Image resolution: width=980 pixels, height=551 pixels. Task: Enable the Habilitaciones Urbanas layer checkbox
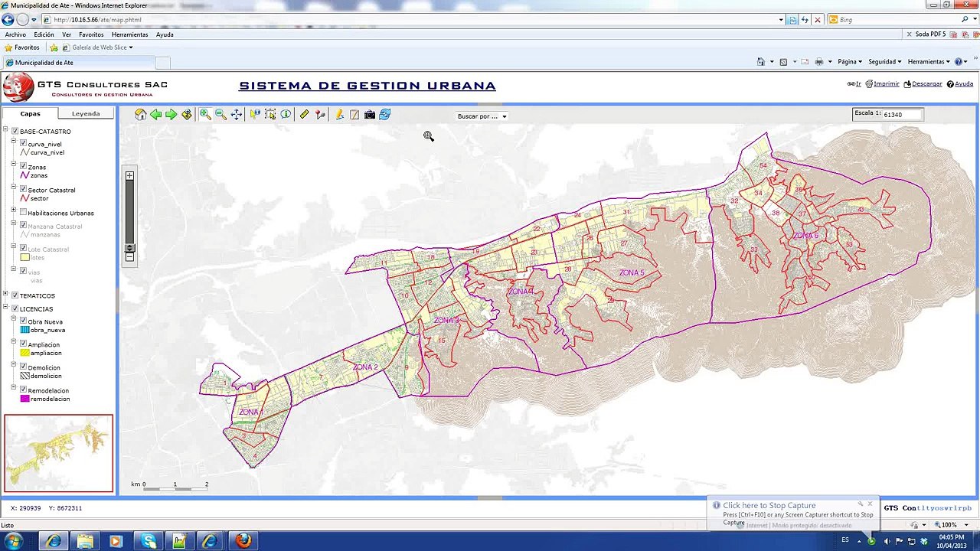click(24, 212)
